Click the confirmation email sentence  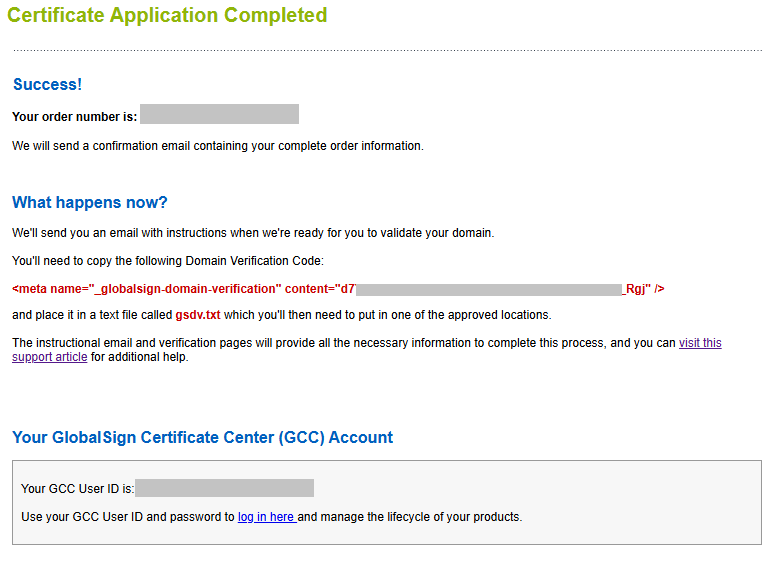218,146
